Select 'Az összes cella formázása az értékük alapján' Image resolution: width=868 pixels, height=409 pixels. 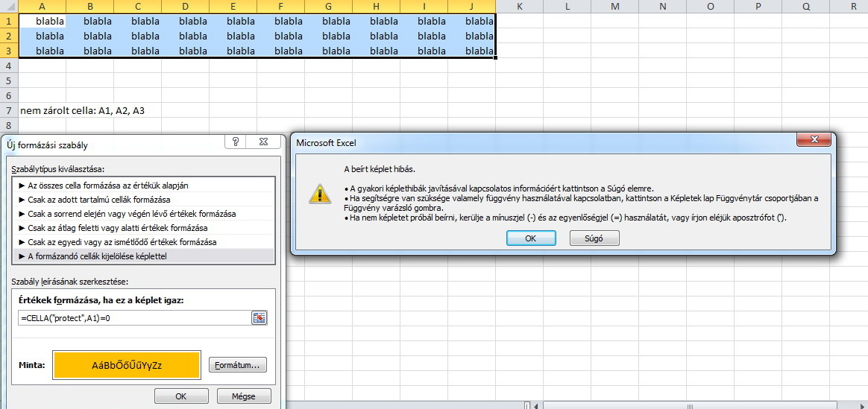click(143, 186)
